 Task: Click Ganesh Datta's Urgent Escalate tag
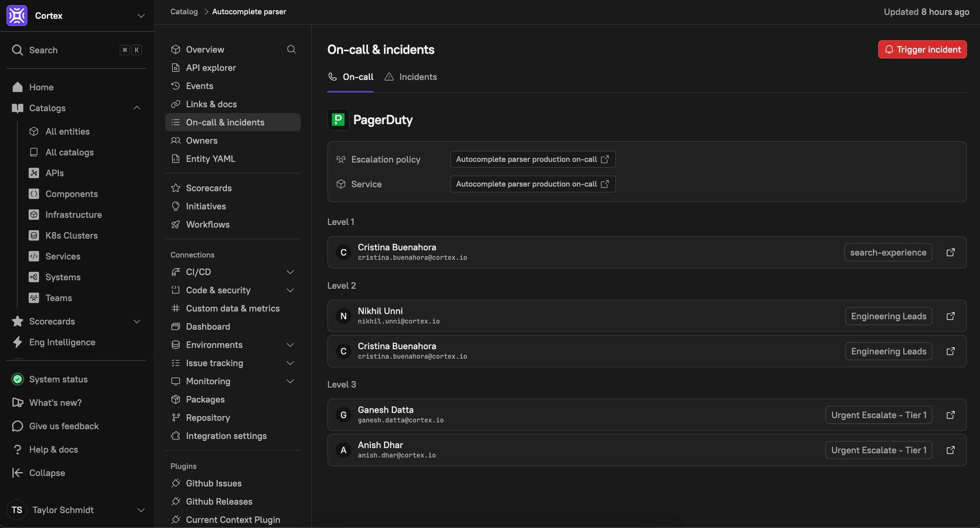[879, 415]
